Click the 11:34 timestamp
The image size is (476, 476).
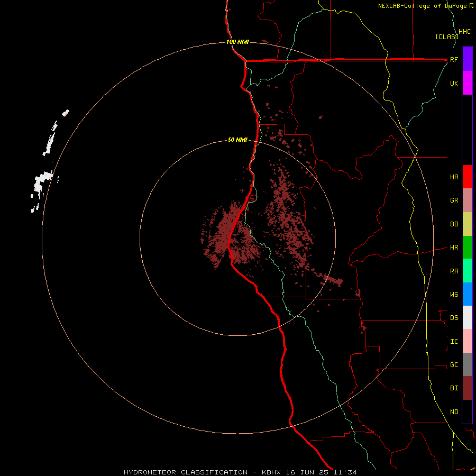pyautogui.click(x=345, y=472)
